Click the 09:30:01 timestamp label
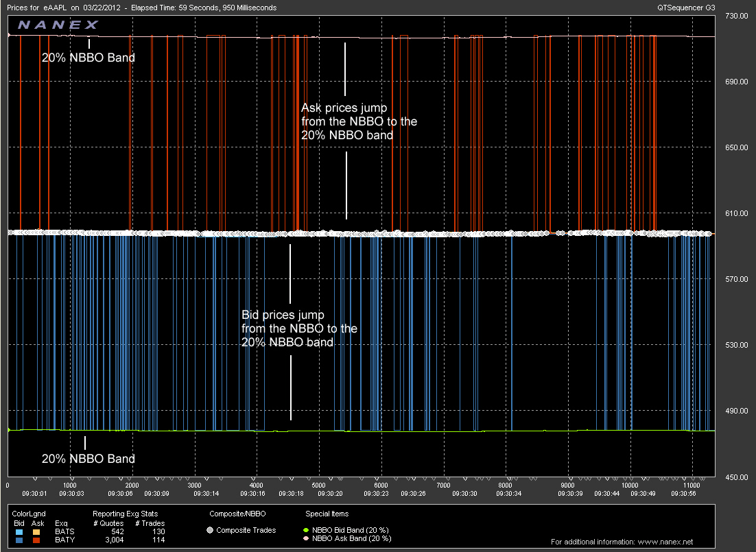The width and height of the screenshot is (756, 552). tap(35, 494)
